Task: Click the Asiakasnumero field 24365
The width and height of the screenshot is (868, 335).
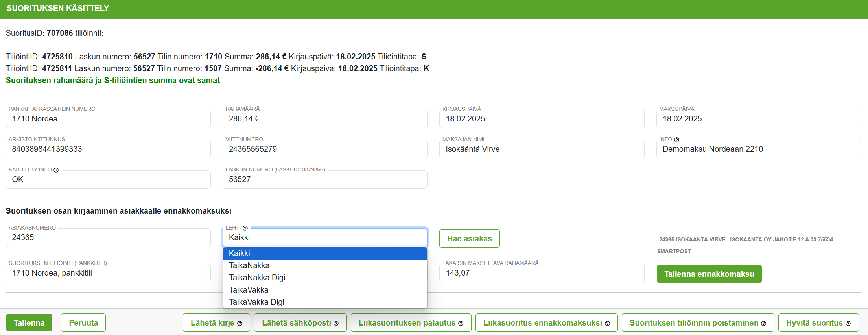Action: pos(108,237)
